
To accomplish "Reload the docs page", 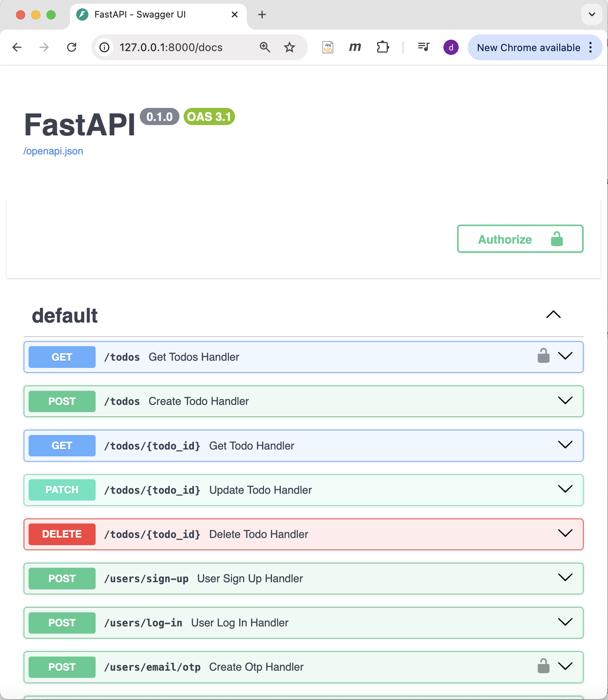I will coord(72,47).
